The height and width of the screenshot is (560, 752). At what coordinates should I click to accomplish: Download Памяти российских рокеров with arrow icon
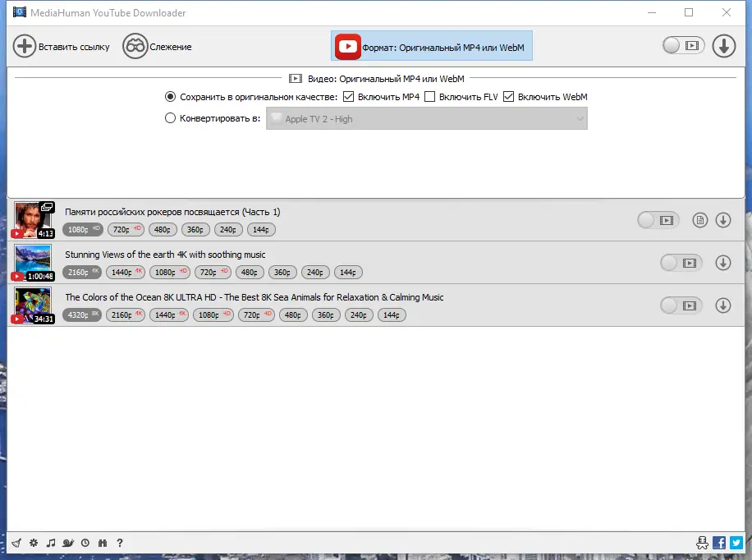pos(723,220)
